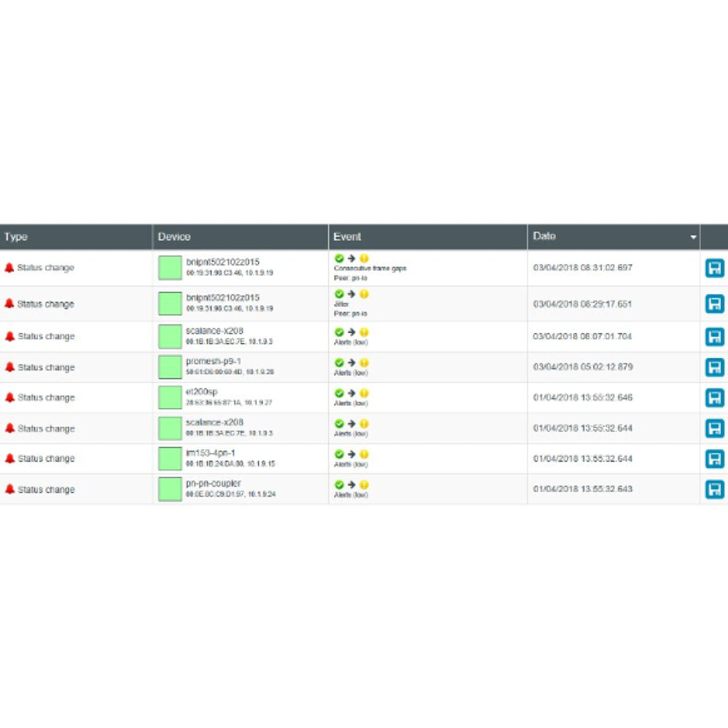Click save icon for 08:29:17.651 event
The image size is (728, 728).
(714, 304)
